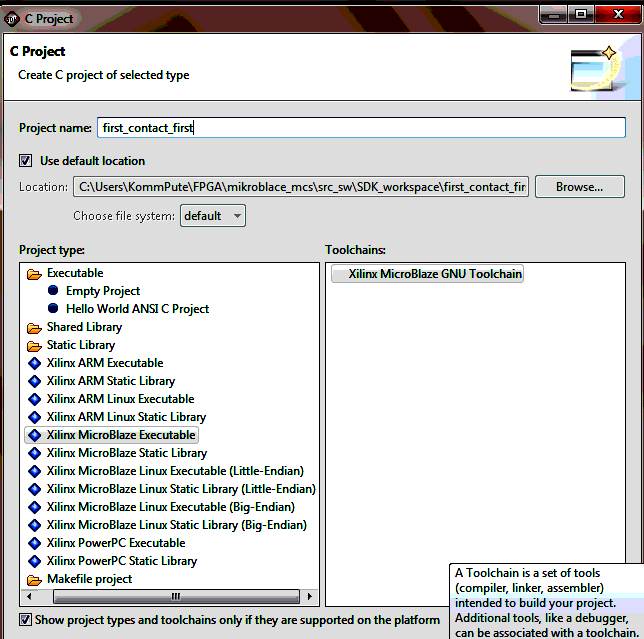Select the Xilinx MicroBlaze GNU Toolchain entry
Viewport: 644px width, 639px height.
click(427, 274)
